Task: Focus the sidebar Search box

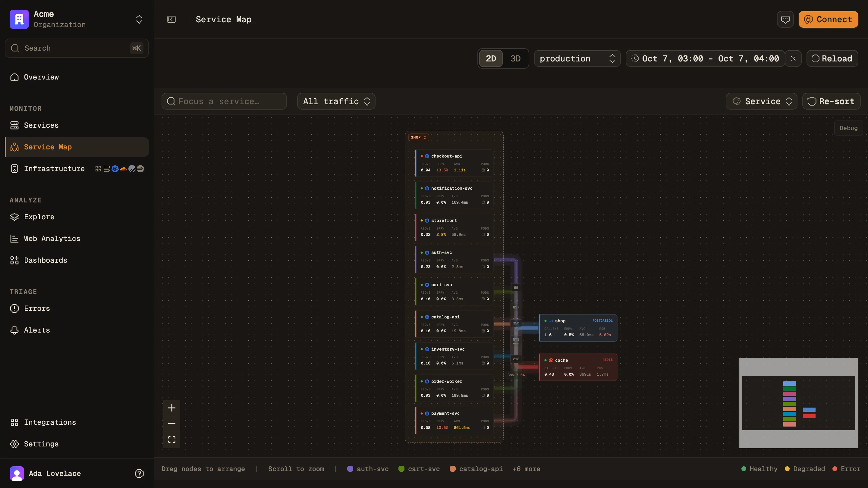Action: point(77,48)
